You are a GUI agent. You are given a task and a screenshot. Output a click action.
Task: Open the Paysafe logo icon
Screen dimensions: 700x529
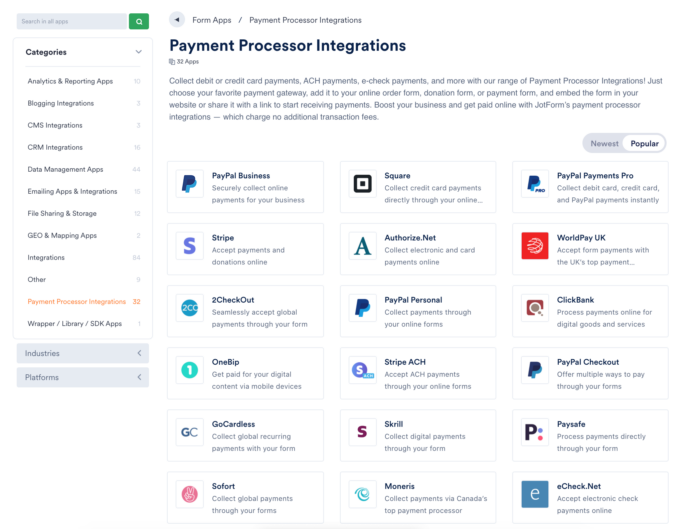[x=535, y=432]
